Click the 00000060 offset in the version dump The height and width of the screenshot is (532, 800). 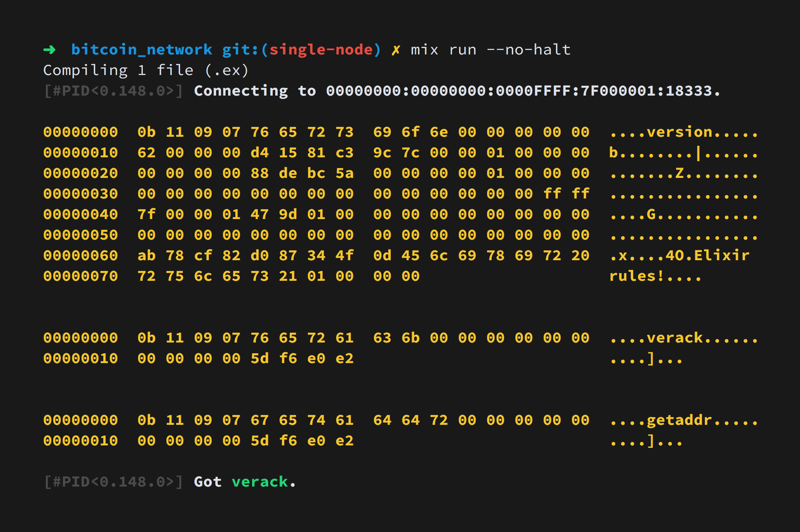click(x=81, y=255)
